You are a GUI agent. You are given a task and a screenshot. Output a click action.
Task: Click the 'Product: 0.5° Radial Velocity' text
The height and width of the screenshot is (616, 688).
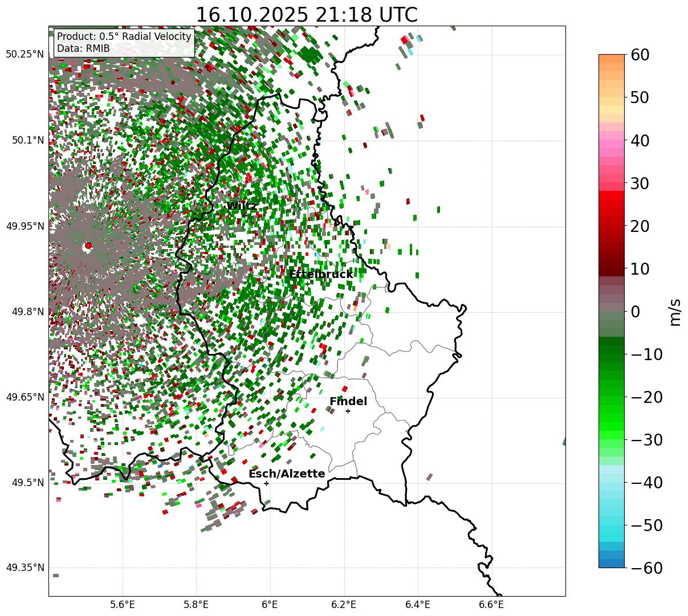click(x=124, y=36)
